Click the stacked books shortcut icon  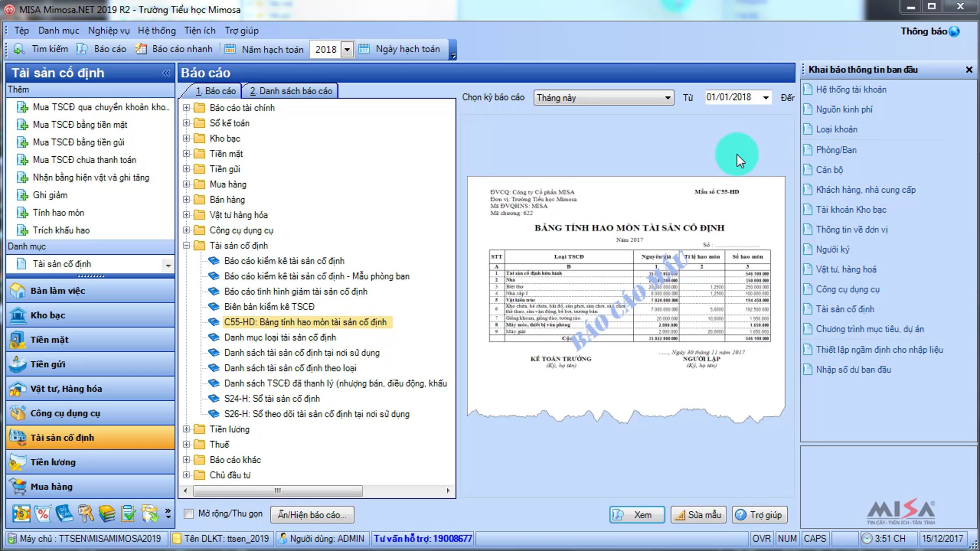click(107, 514)
